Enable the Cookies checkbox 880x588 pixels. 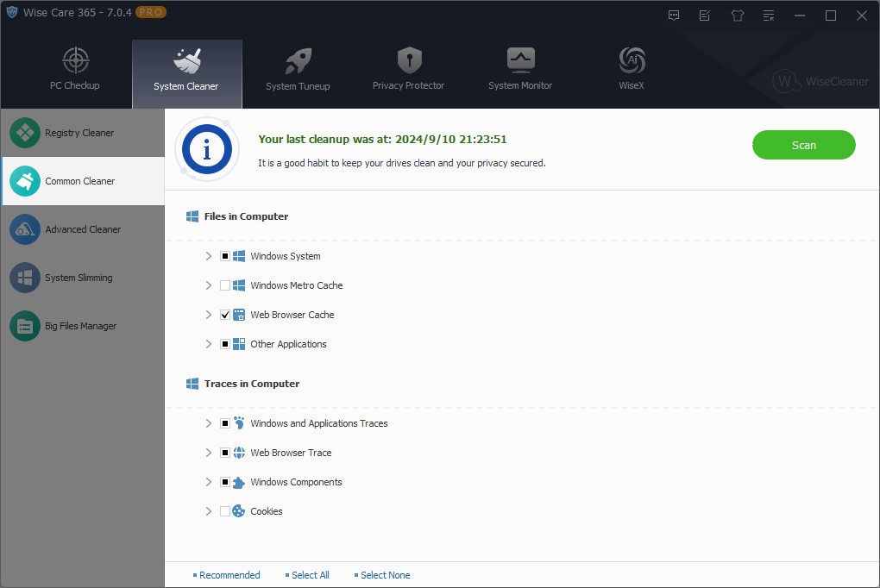(225, 511)
